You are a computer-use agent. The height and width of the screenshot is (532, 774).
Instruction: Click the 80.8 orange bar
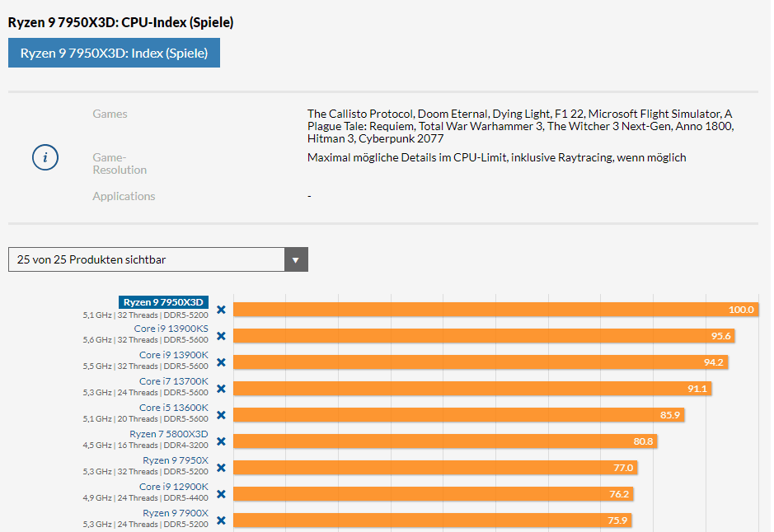click(x=445, y=441)
